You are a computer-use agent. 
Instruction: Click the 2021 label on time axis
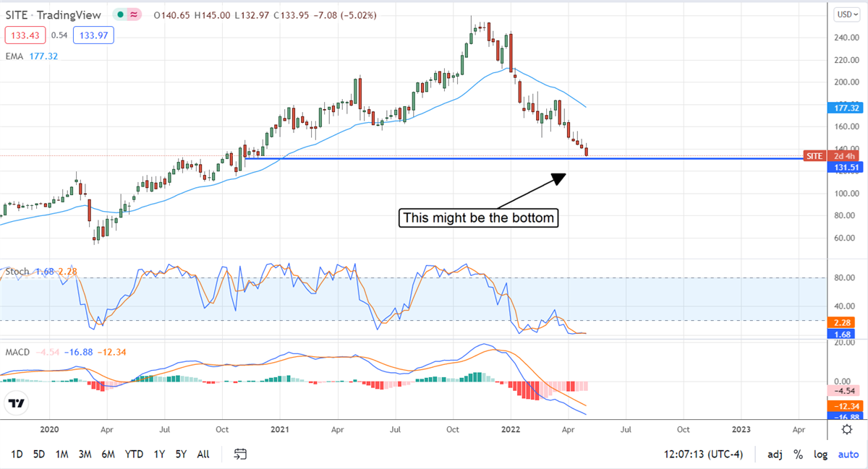click(x=280, y=429)
